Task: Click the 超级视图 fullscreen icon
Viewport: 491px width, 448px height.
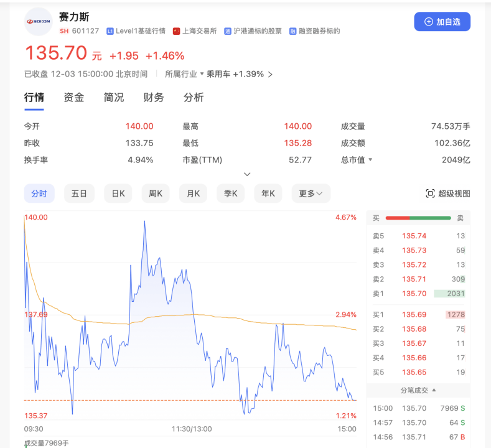Action: (x=430, y=194)
